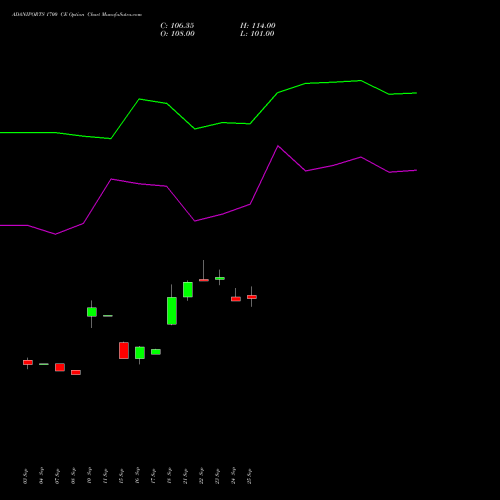Viewport: 500px width, 500px height.
Task: Click the 03 Sep date label
Action: [x=26, y=476]
